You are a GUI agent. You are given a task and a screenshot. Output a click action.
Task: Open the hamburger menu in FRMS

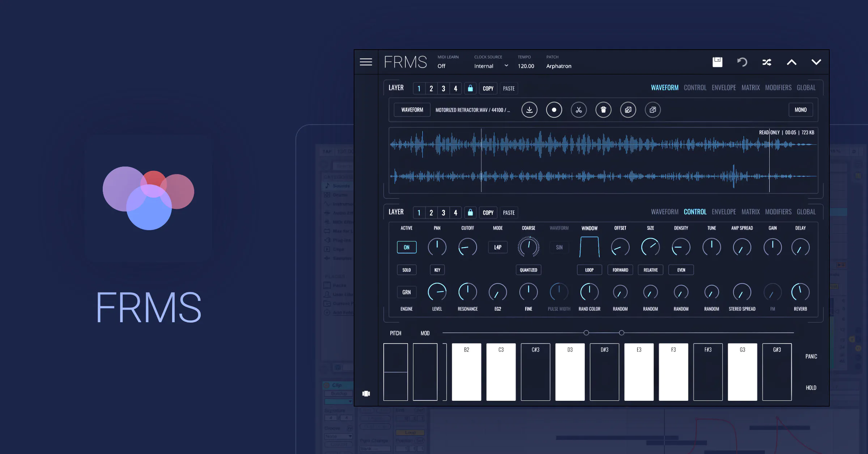coord(366,62)
